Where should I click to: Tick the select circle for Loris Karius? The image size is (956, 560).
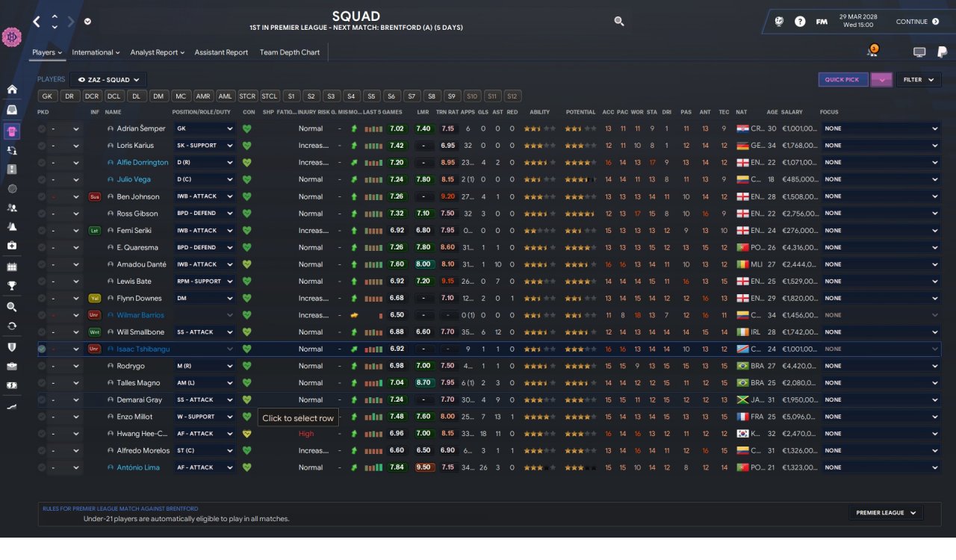coord(42,146)
